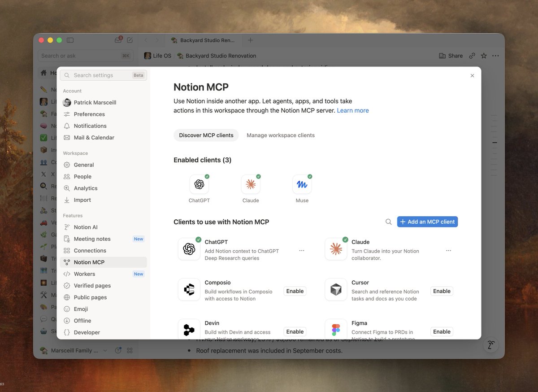The height and width of the screenshot is (392, 538).
Task: Focus the Search or ask field
Action: pyautogui.click(x=86, y=56)
